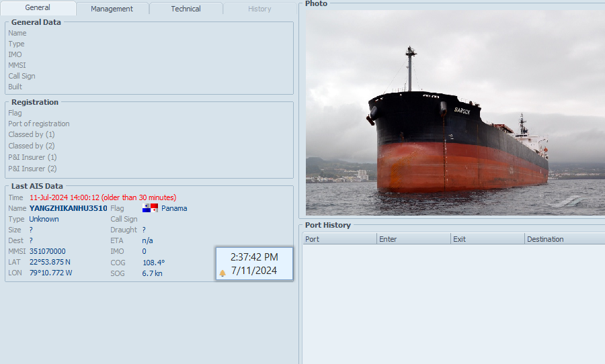This screenshot has height=364, width=605.
Task: Click the Port of registration label
Action: (x=39, y=124)
